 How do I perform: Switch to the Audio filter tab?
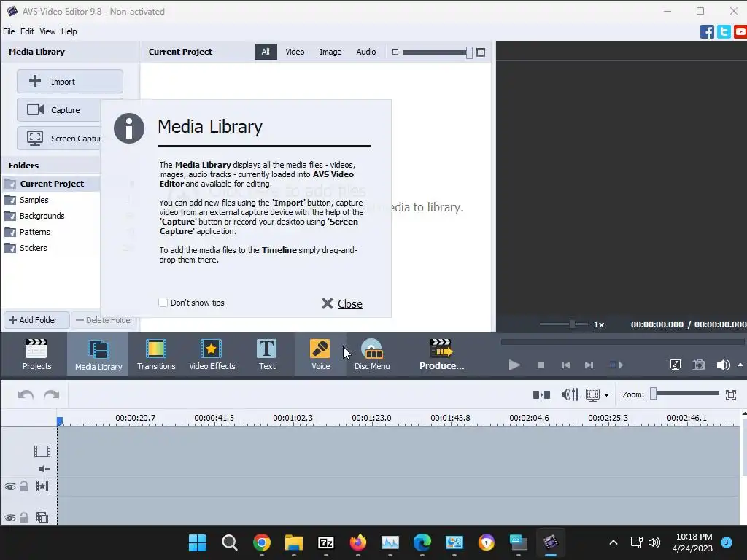[x=366, y=52]
